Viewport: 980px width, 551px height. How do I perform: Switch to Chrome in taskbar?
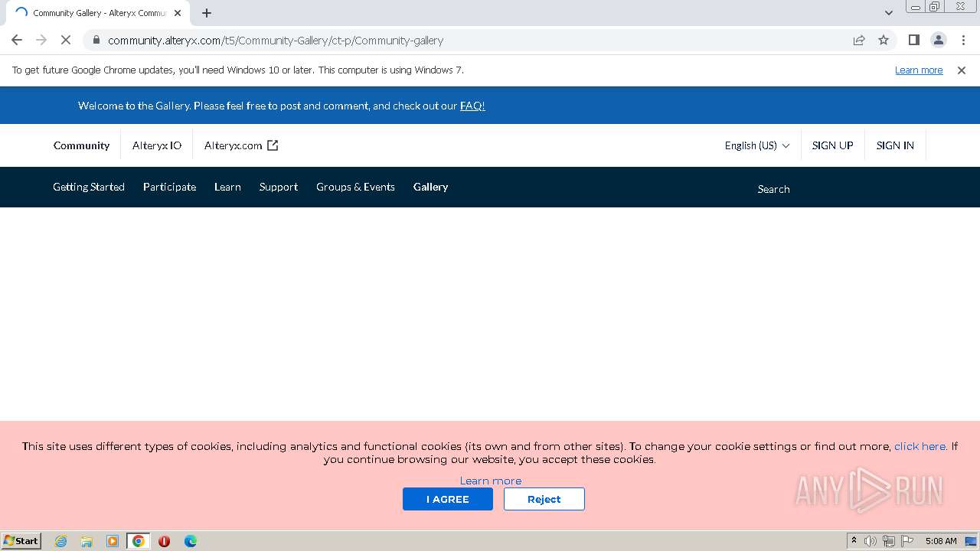click(139, 541)
